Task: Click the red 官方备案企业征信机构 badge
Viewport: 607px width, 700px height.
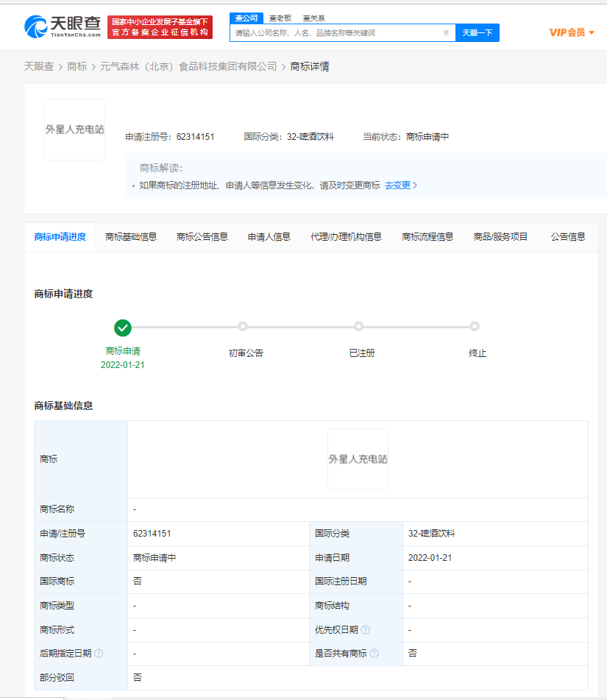Action: pyautogui.click(x=160, y=27)
